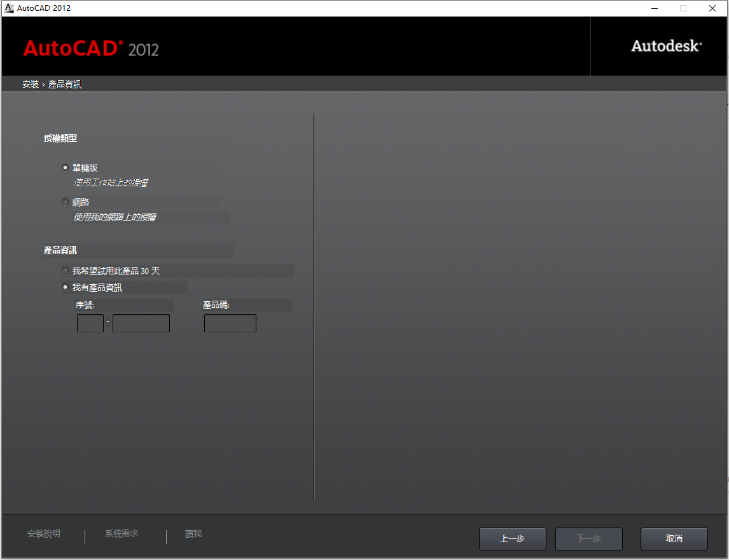Click the 序號 label
This screenshot has width=729, height=560.
(85, 305)
